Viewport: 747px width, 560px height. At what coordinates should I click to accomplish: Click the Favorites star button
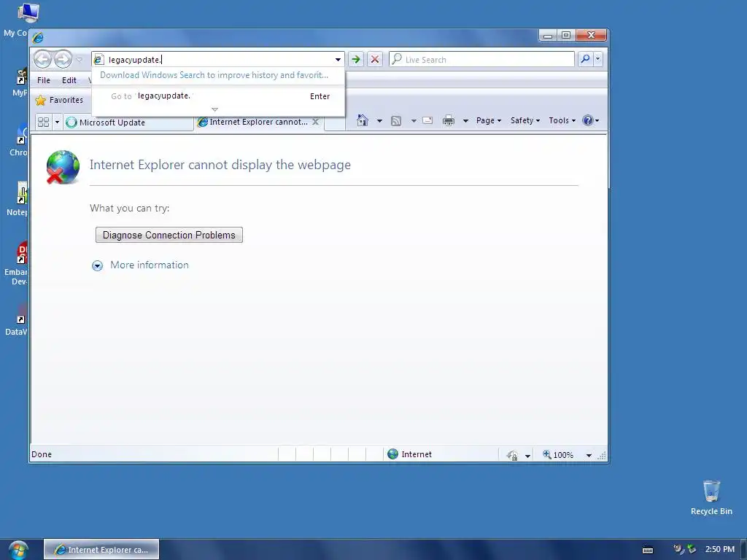click(x=60, y=100)
